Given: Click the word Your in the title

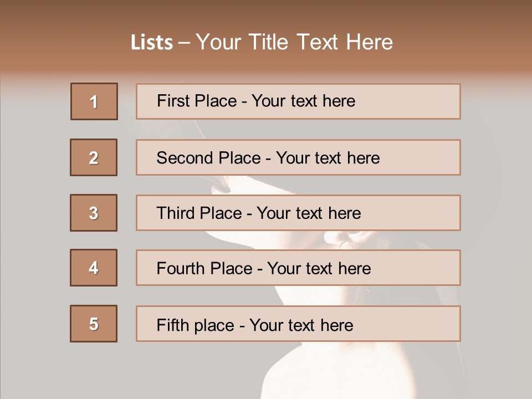Looking at the screenshot, I should click(x=219, y=43).
